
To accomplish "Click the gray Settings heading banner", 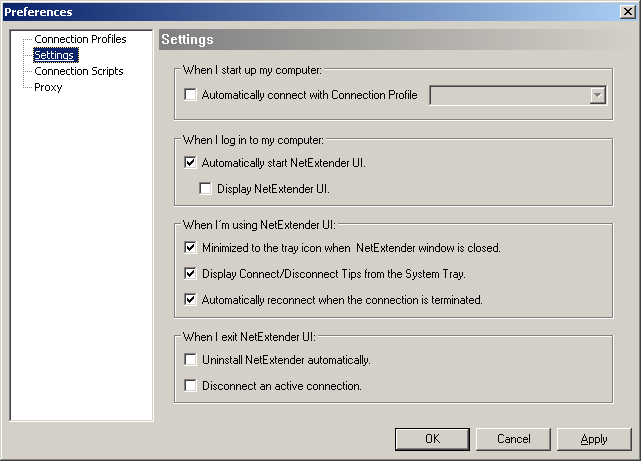I will [x=395, y=40].
